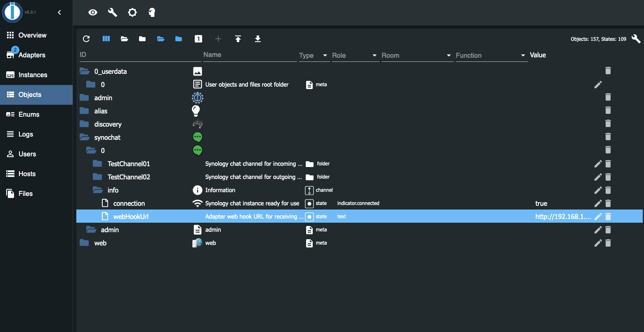Viewport: 644px width, 332px height.
Task: Expand the TestChannel01 folder
Action: pyautogui.click(x=98, y=164)
